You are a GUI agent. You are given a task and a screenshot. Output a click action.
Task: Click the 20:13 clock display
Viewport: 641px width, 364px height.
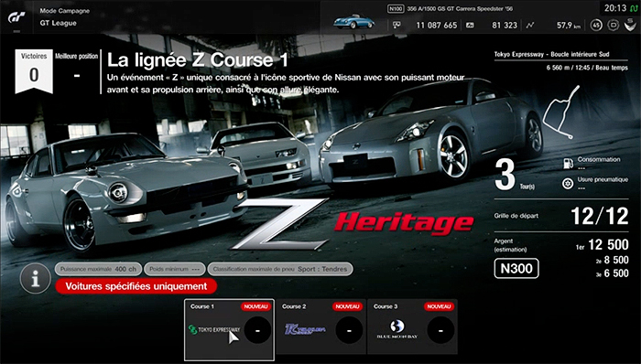pos(615,8)
